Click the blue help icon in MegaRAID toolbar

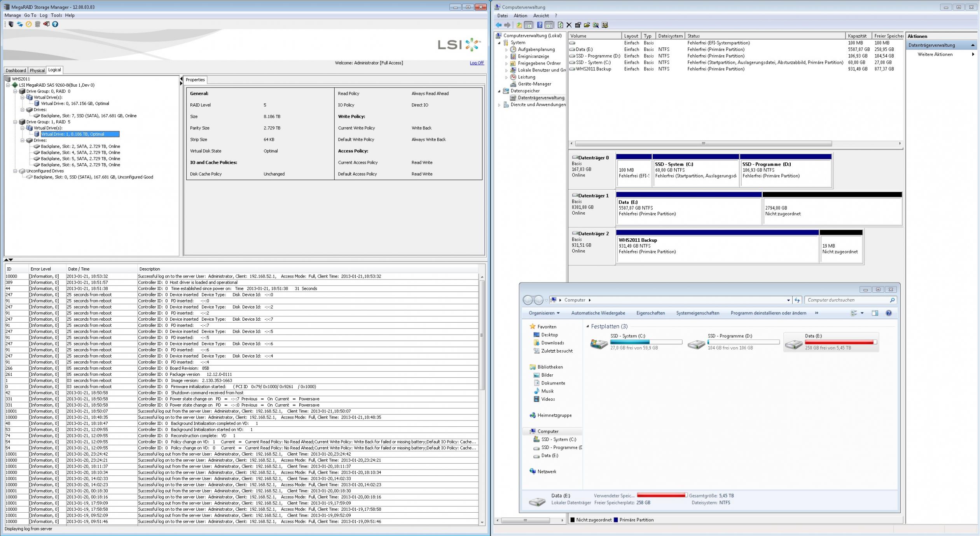[x=55, y=24]
